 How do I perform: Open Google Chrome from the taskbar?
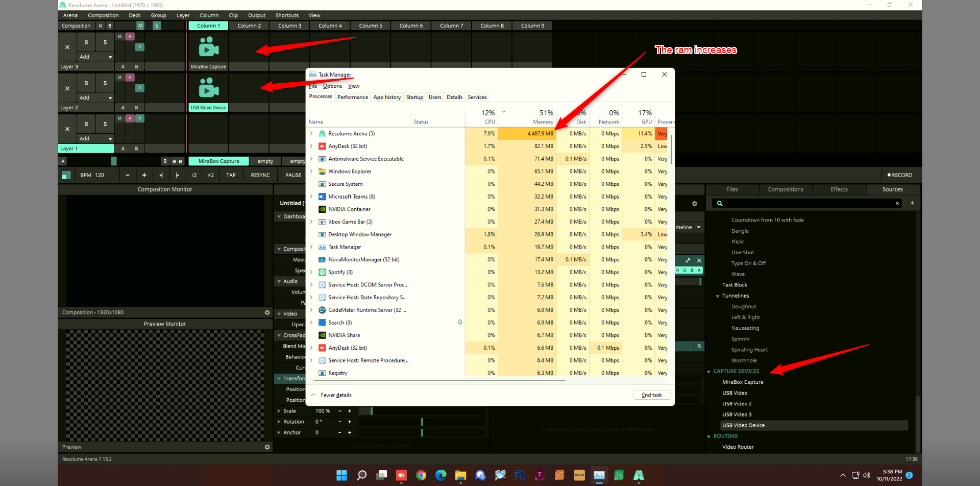pyautogui.click(x=421, y=475)
